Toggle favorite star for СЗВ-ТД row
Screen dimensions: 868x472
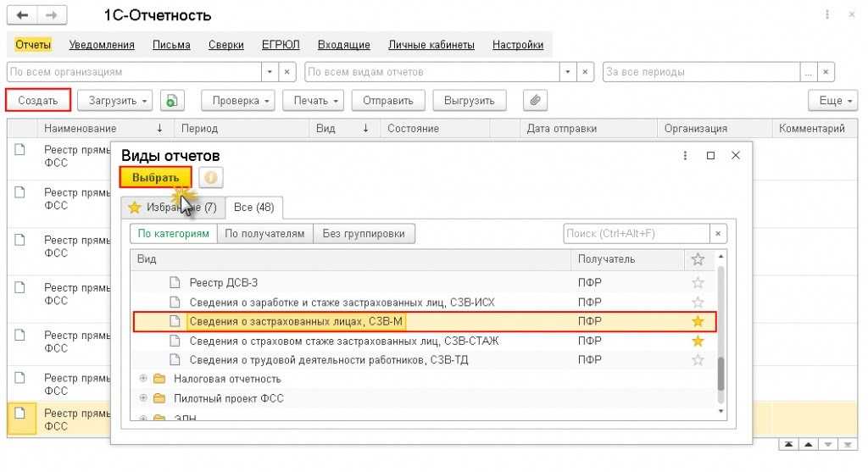(698, 360)
